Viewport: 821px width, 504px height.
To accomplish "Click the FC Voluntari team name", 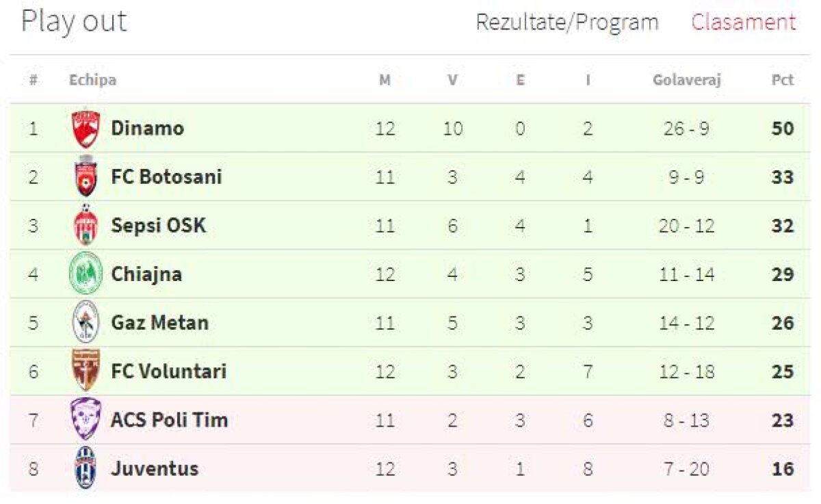I will (168, 371).
